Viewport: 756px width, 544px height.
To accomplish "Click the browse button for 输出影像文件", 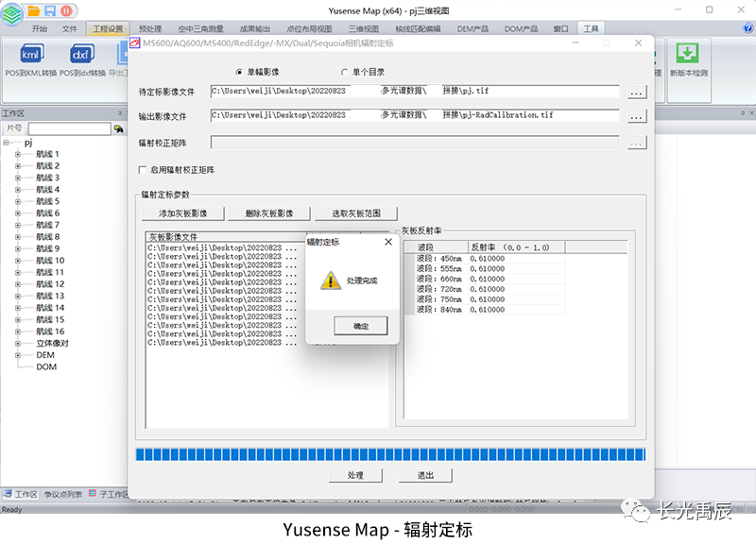I will coord(636,116).
